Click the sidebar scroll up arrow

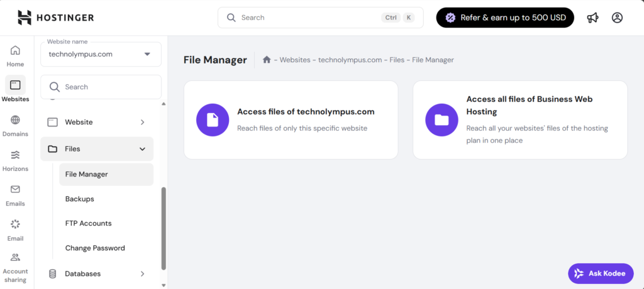(x=164, y=104)
